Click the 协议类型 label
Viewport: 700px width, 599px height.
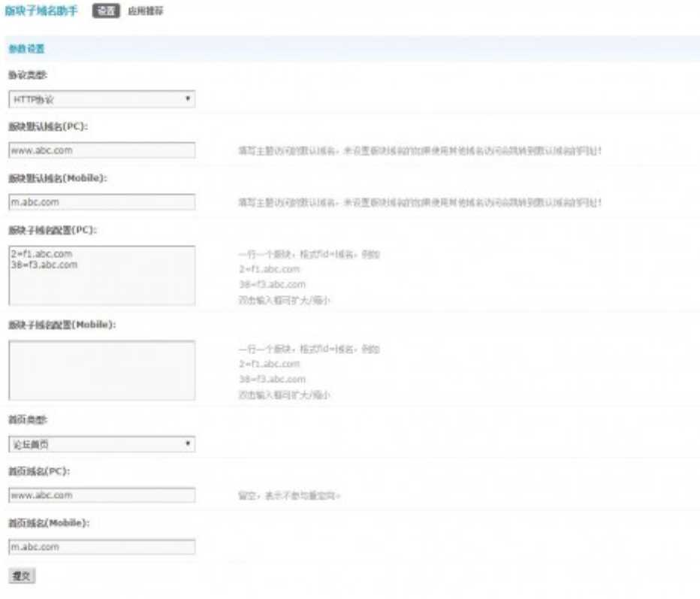28,74
